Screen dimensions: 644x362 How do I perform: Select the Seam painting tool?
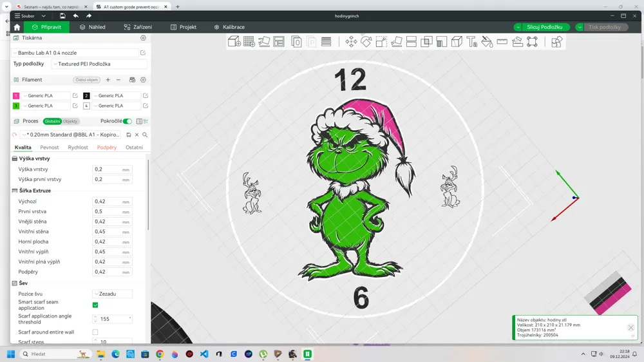457,41
